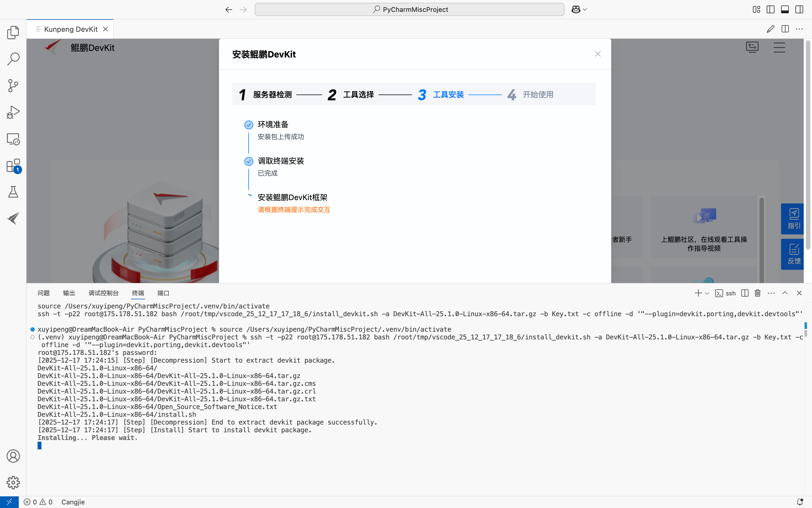Expand the new terminal launch profile dropdown
The width and height of the screenshot is (812, 508).
tap(707, 293)
